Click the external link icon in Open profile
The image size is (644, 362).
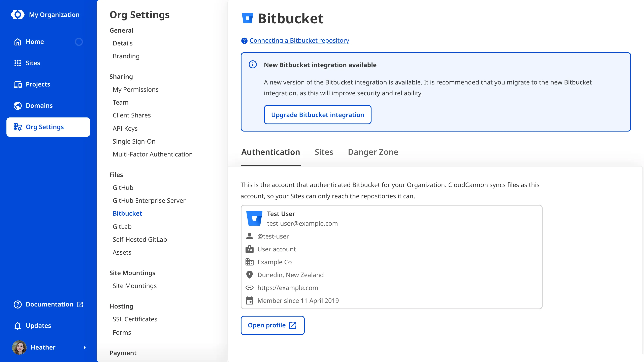293,325
